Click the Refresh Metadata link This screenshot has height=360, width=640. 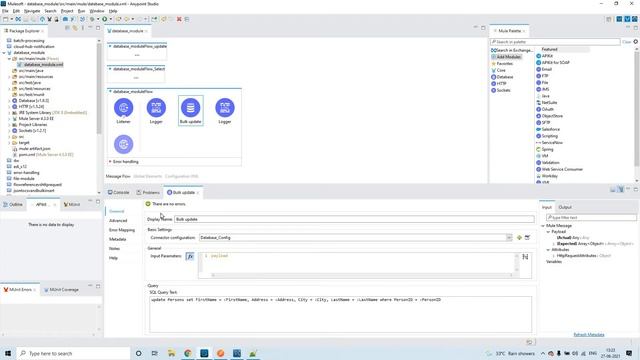click(589, 335)
